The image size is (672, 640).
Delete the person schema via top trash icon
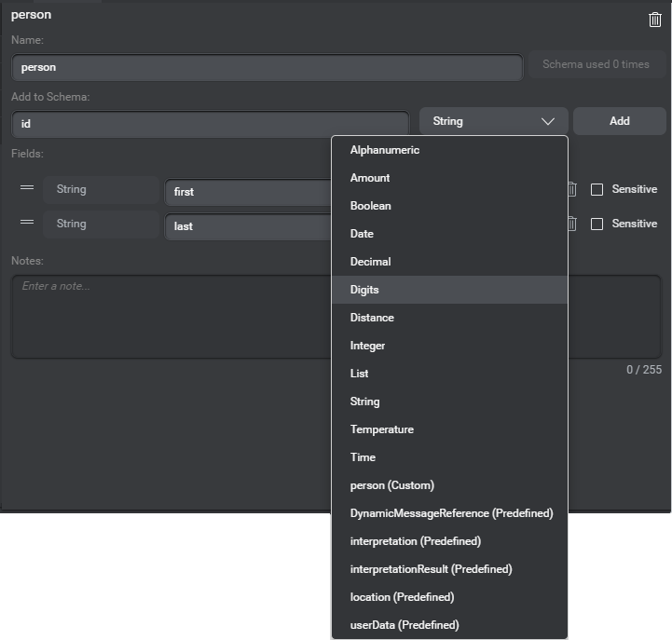654,20
